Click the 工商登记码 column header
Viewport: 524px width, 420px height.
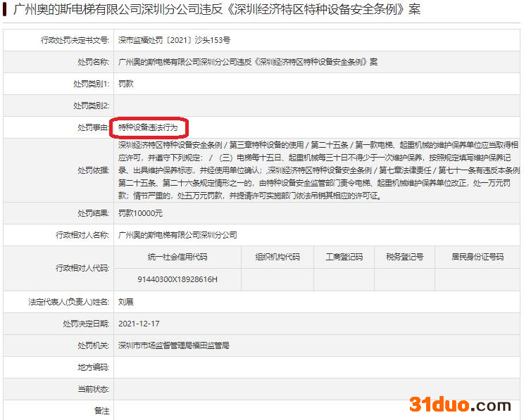point(344,257)
